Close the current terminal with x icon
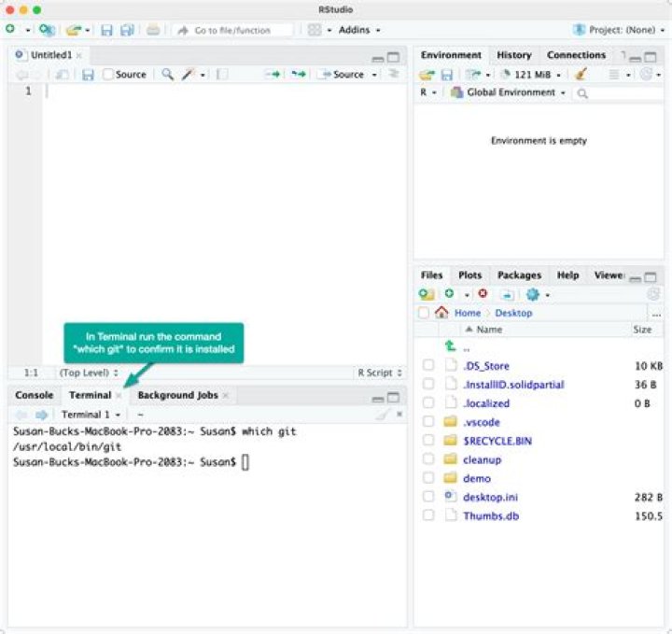This screenshot has width=672, height=634. tap(399, 414)
